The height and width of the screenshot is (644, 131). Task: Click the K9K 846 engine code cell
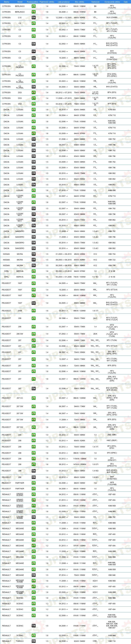[x=112, y=575]
